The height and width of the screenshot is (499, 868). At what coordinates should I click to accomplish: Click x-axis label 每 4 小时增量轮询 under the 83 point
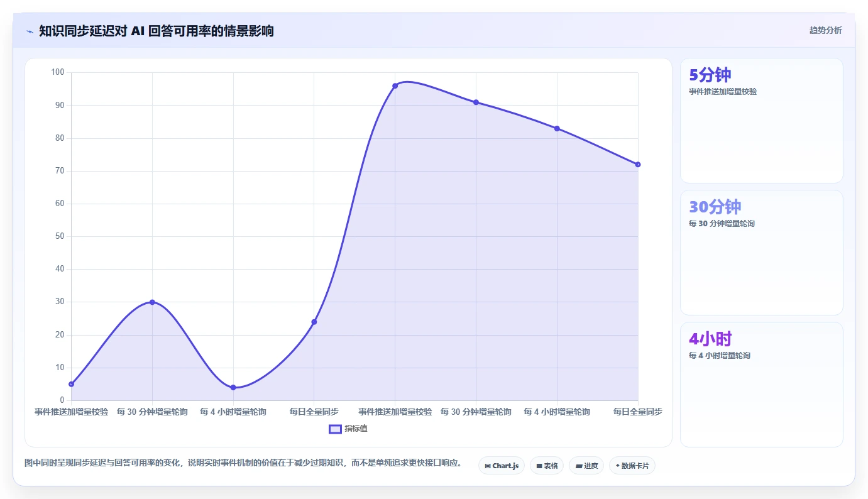[557, 412]
